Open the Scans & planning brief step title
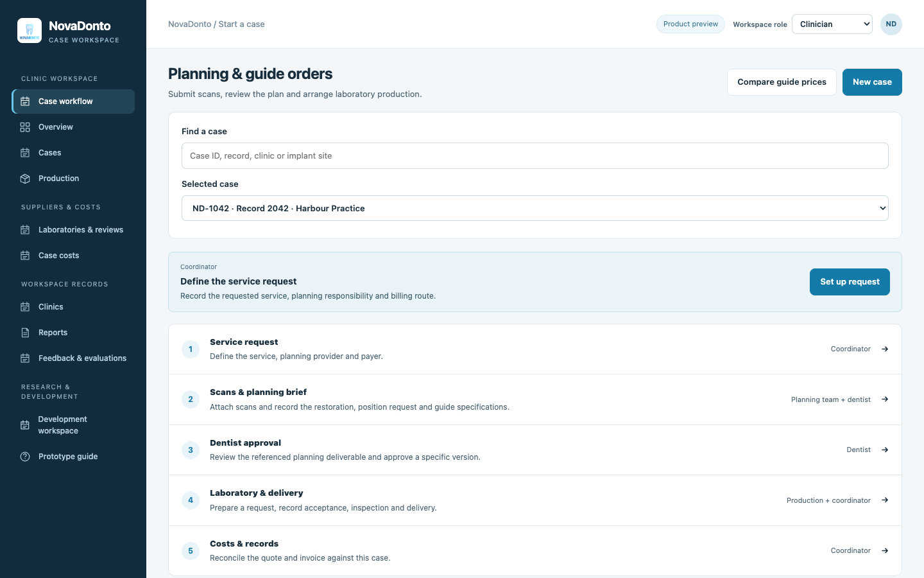 (258, 392)
